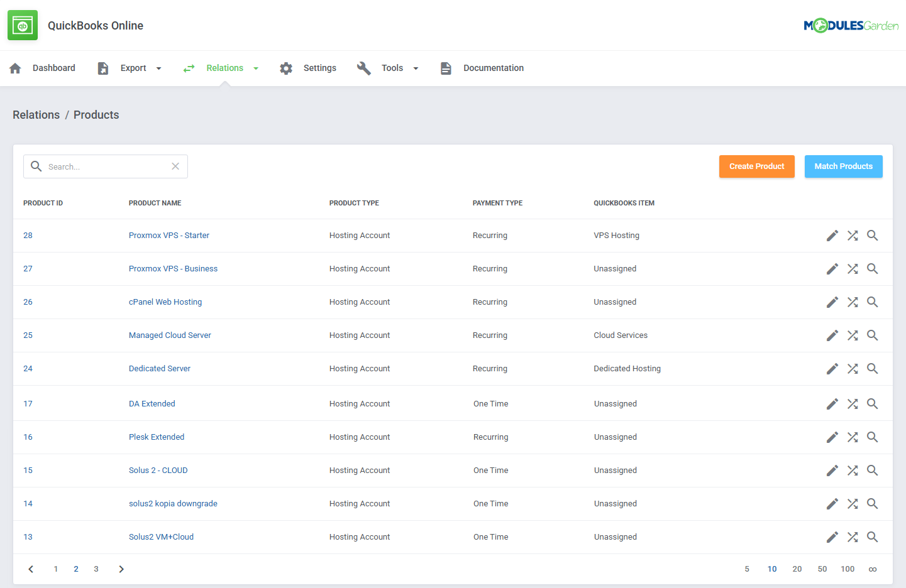Screen dimensions: 906x588
Task: Click shuffle icon in Managed Cloud Server row
Action: [x=853, y=335]
